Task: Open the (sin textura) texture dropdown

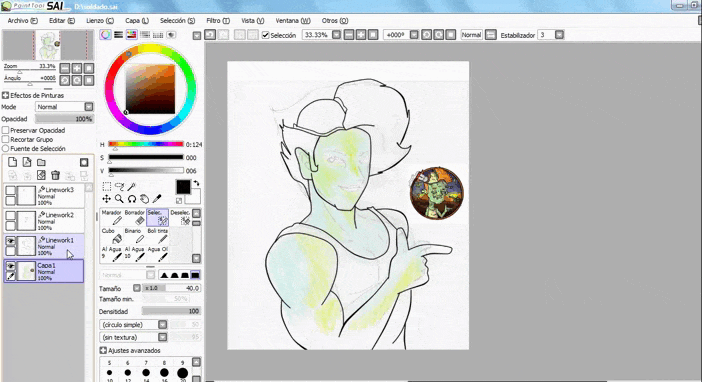Action: pos(163,337)
